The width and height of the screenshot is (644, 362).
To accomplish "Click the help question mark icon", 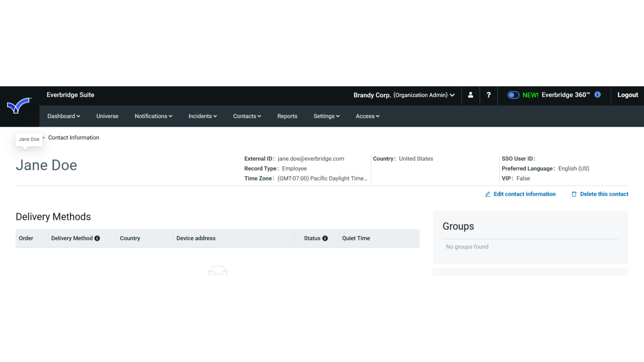I will tap(489, 95).
